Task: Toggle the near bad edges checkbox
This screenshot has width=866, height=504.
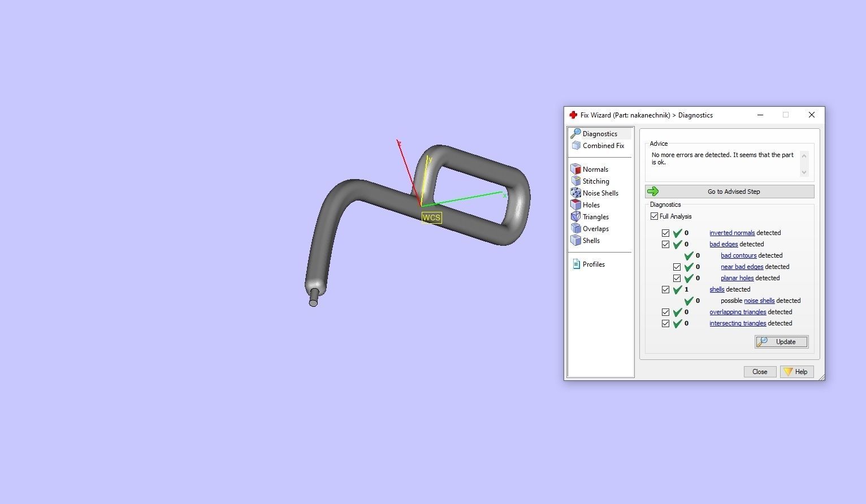Action: [677, 267]
